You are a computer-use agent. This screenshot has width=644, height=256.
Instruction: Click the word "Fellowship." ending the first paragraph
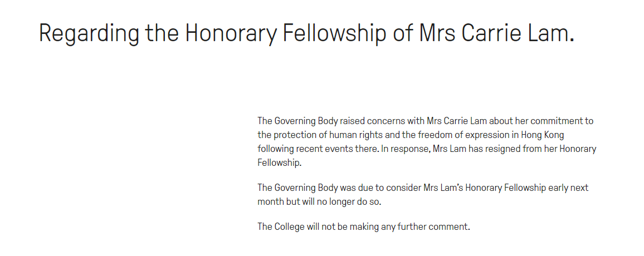click(x=280, y=163)
